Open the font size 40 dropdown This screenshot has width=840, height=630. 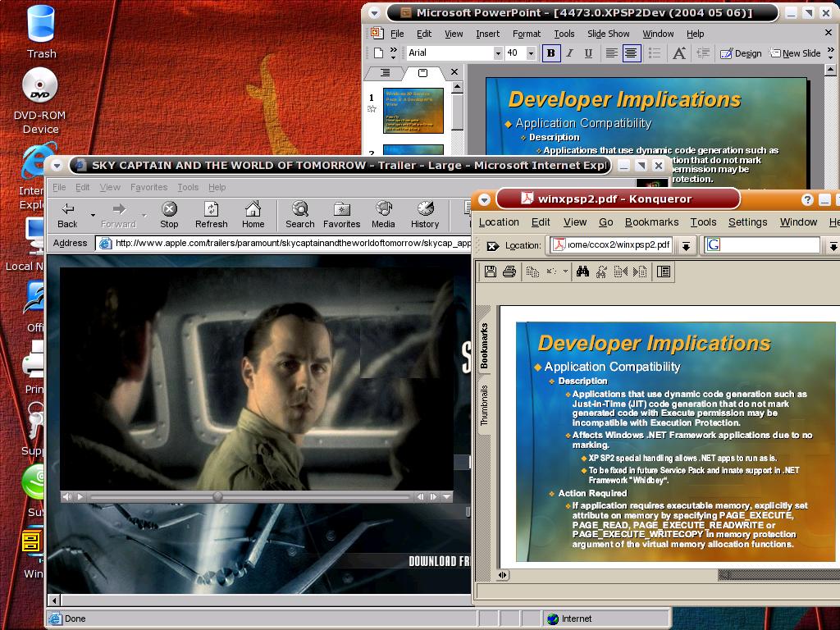531,53
